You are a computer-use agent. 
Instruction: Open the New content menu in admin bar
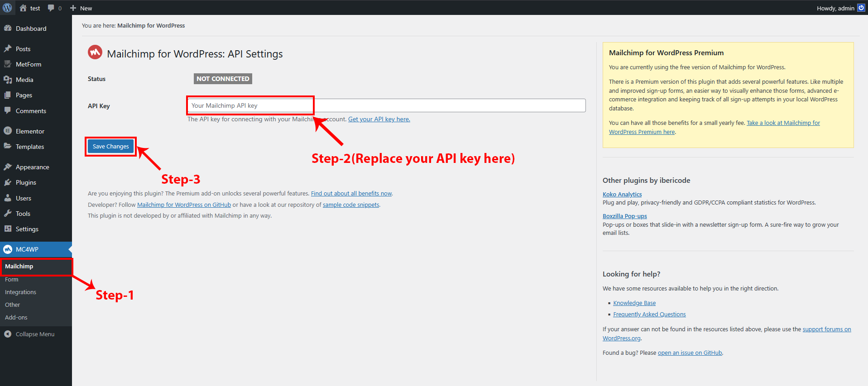81,8
